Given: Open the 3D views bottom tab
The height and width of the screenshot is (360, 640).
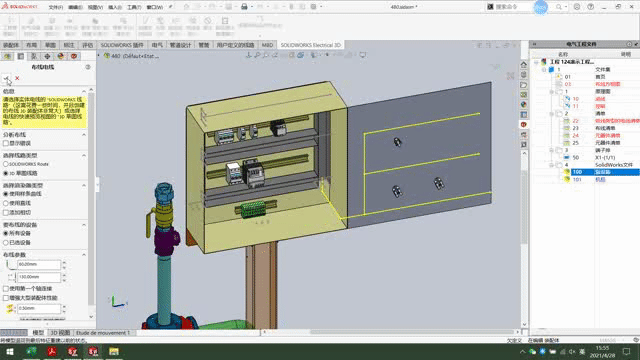Looking at the screenshot, I should pos(60,333).
